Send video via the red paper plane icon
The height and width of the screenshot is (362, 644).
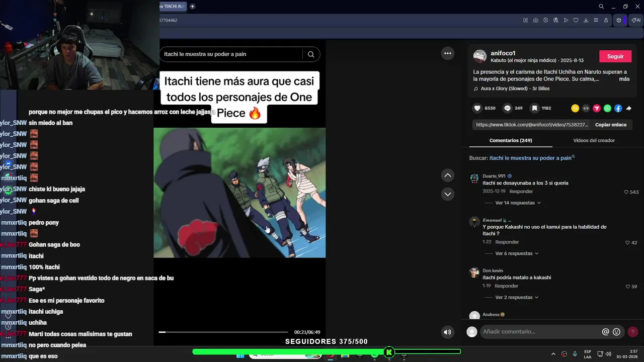point(597,108)
